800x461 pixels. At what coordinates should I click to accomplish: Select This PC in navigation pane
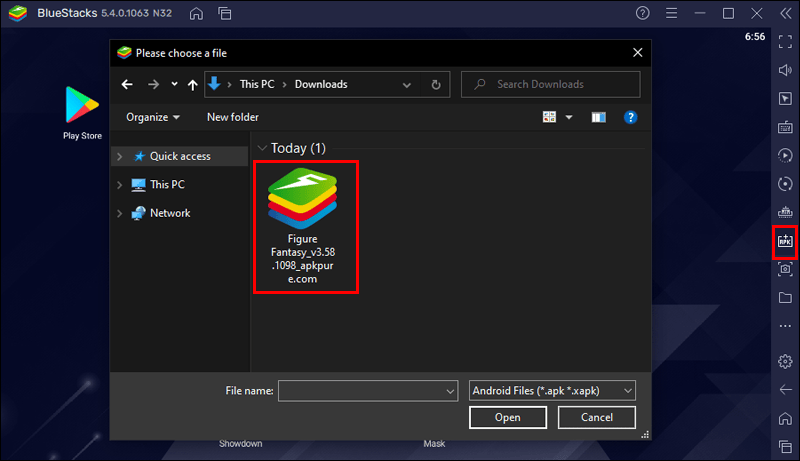click(167, 185)
